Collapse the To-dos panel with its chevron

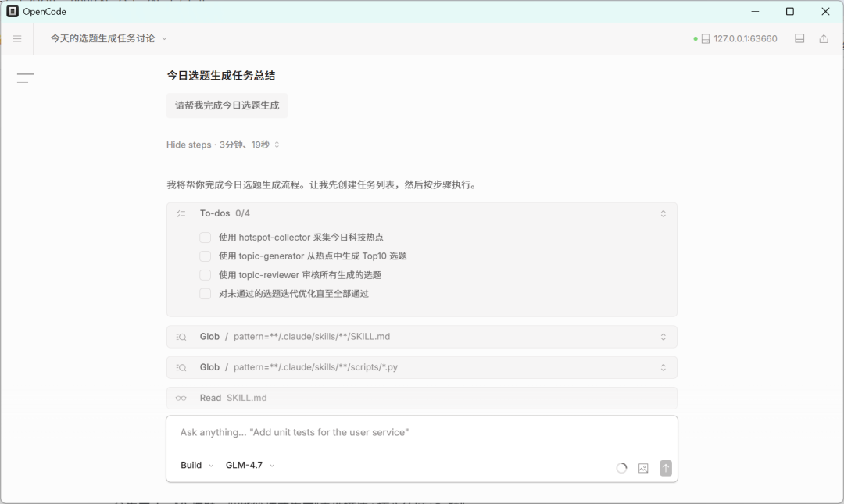pos(663,213)
